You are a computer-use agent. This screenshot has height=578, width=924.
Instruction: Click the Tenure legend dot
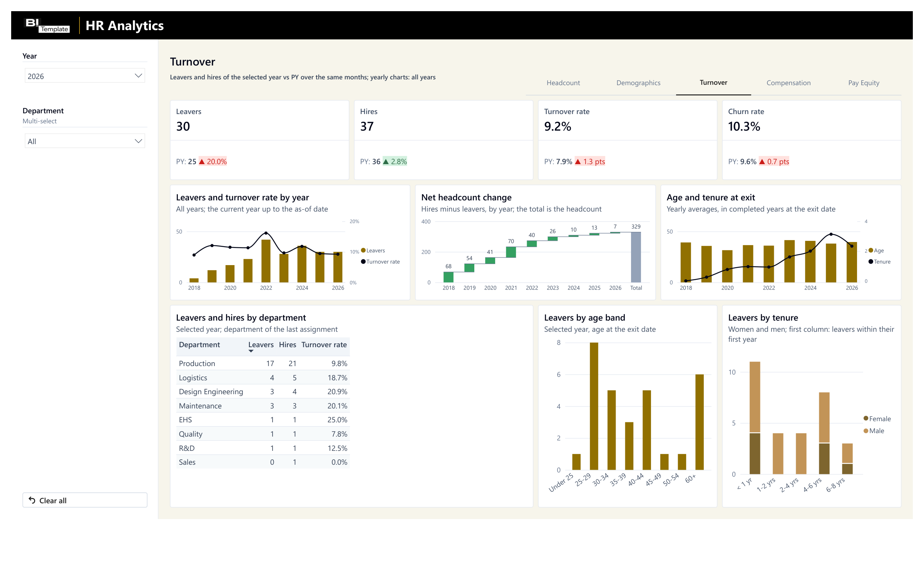pyautogui.click(x=870, y=262)
